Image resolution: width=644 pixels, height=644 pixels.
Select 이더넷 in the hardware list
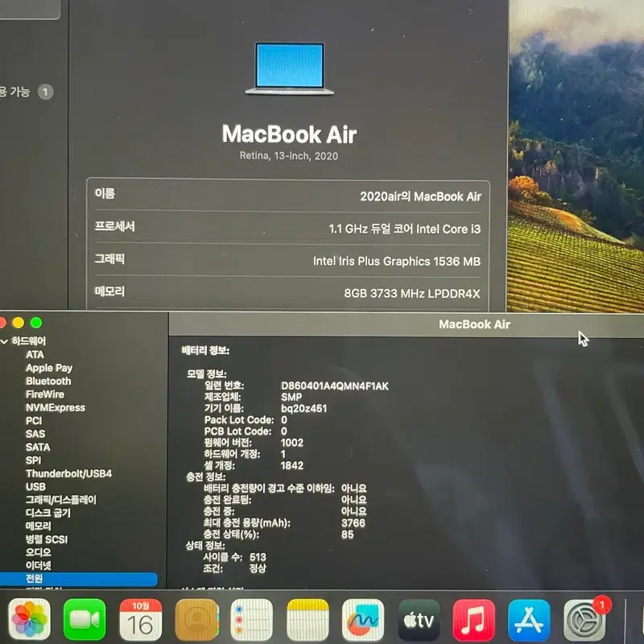tap(38, 566)
